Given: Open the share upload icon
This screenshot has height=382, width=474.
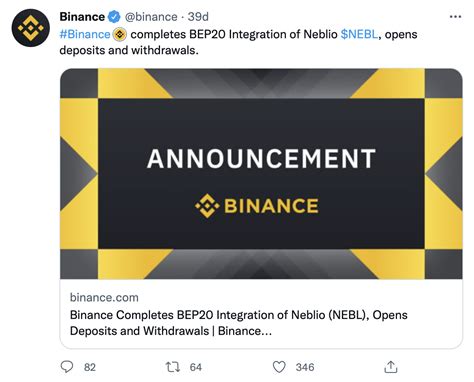Looking at the screenshot, I should (391, 367).
